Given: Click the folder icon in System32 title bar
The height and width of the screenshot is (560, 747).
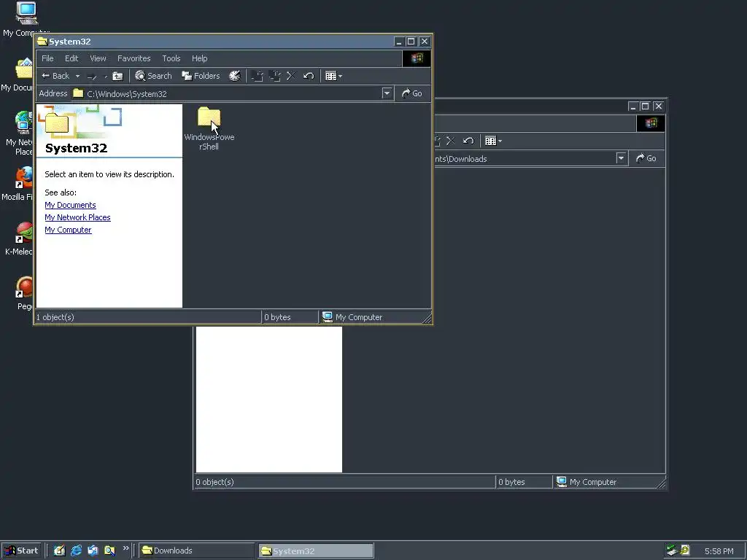Looking at the screenshot, I should coord(42,42).
